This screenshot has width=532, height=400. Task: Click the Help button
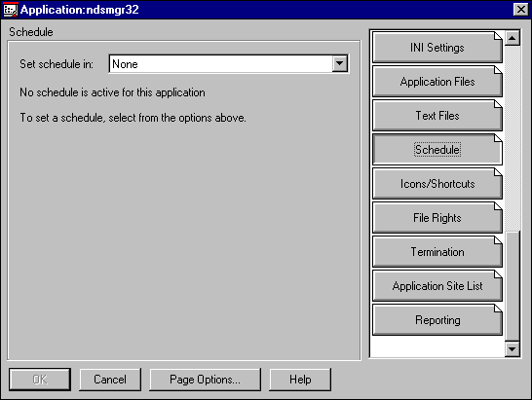[300, 380]
